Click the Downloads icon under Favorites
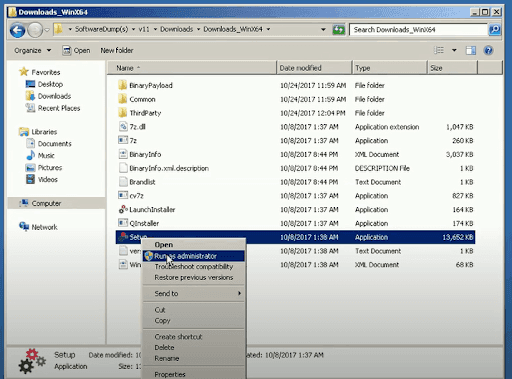The image size is (512, 379). [x=30, y=96]
